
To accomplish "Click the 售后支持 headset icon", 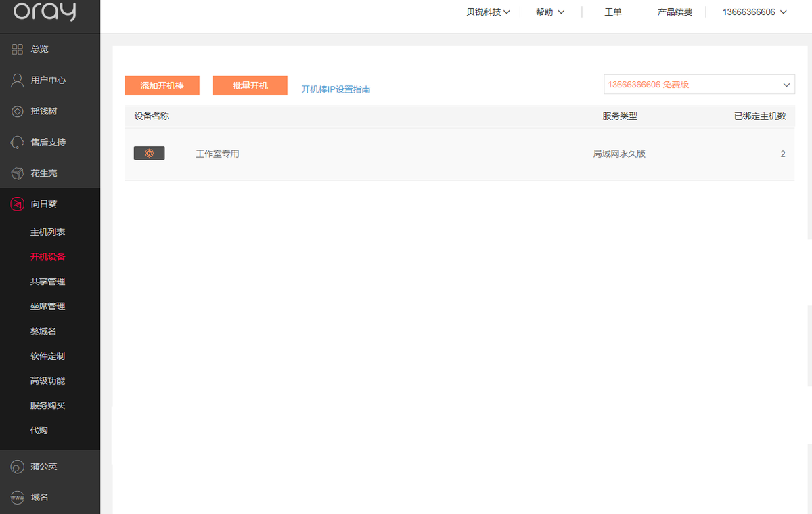I will 18,142.
